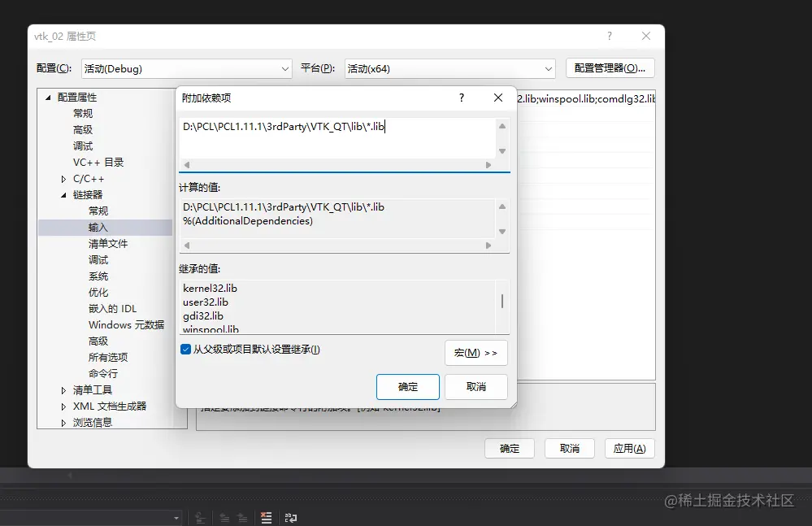This screenshot has width=812, height=526.
Task: Select 所有选项 tree item
Action: click(x=108, y=357)
